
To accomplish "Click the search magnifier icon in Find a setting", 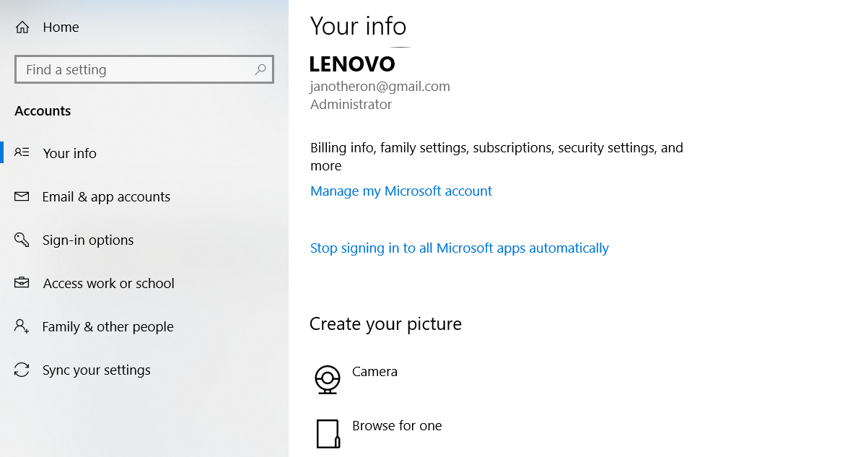I will [x=260, y=69].
